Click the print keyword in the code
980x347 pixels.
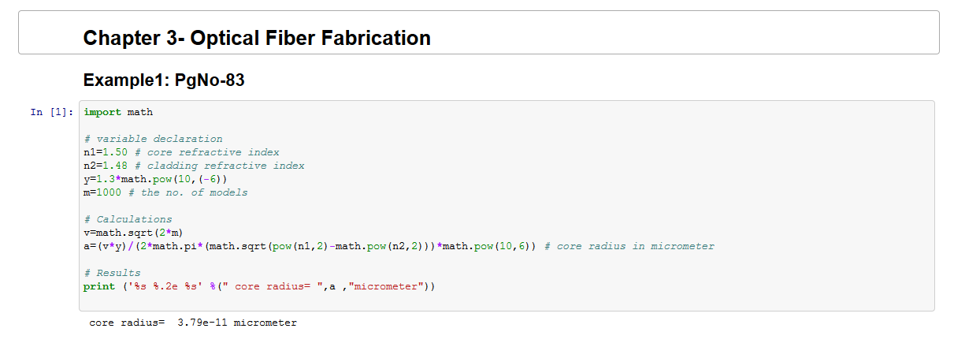point(99,286)
